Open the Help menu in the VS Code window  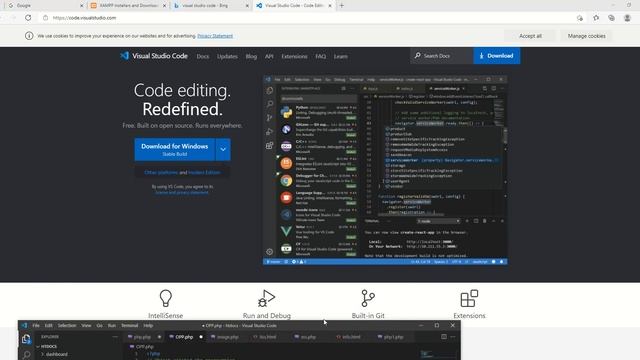pyautogui.click(x=148, y=326)
